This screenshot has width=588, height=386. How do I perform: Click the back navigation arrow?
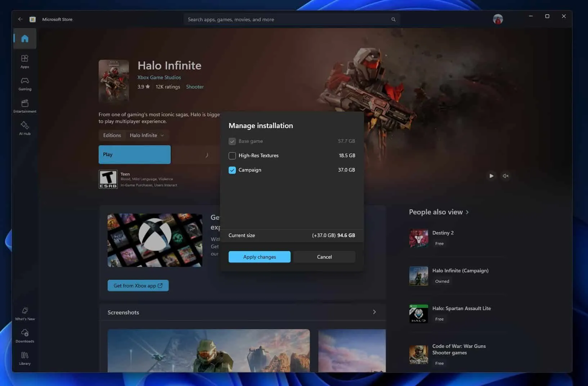(x=20, y=19)
